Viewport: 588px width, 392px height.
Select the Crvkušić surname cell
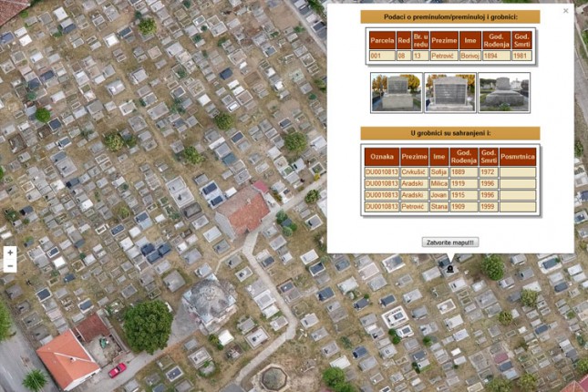[414, 171]
